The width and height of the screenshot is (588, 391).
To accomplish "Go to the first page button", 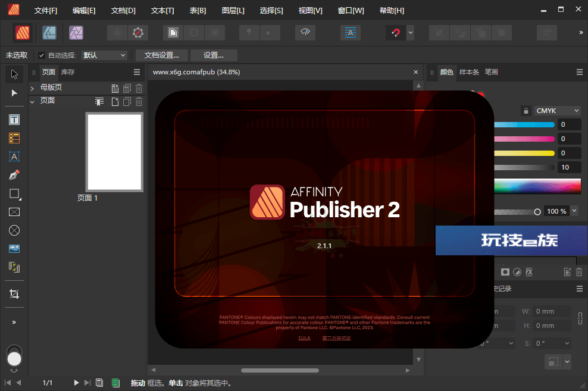I will click(x=8, y=383).
